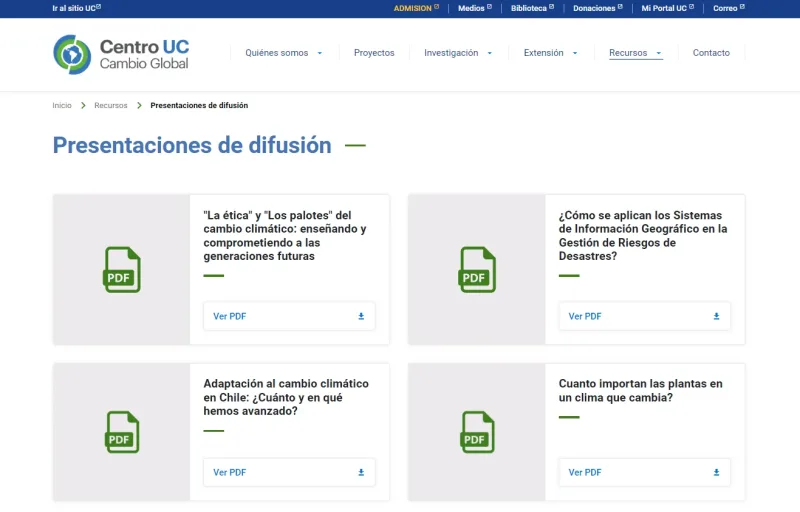Click external link icon next to Donaciones
This screenshot has width=800, height=512.
[620, 7]
